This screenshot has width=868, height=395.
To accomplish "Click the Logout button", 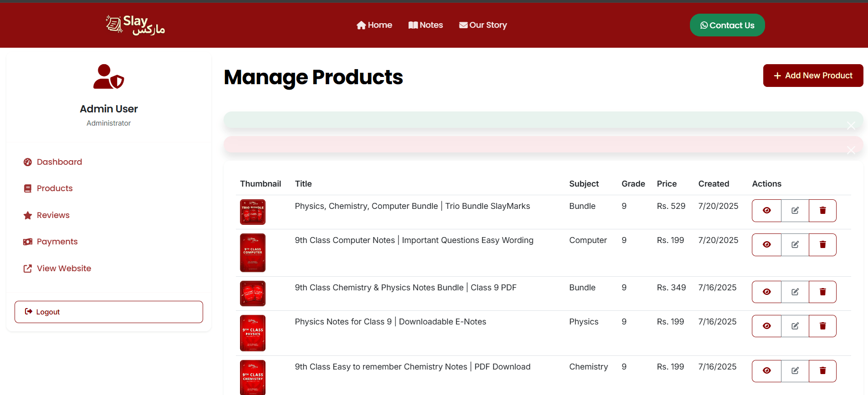I will pos(109,312).
